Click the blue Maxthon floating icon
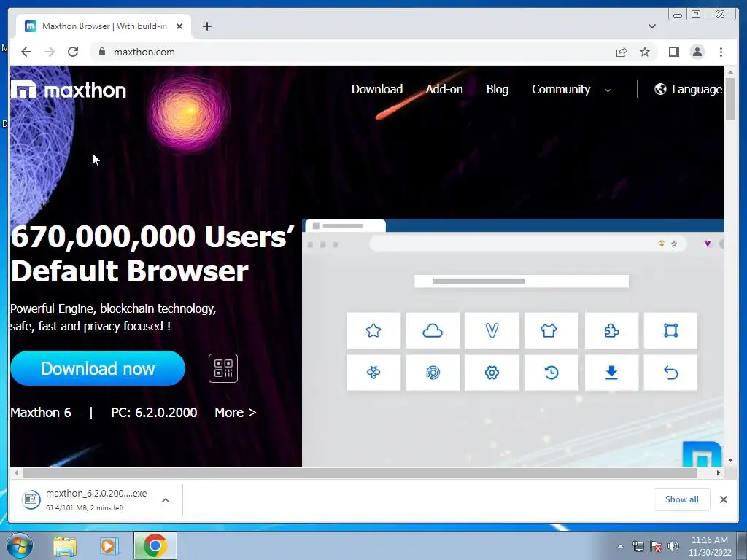The image size is (747, 560). click(703, 454)
